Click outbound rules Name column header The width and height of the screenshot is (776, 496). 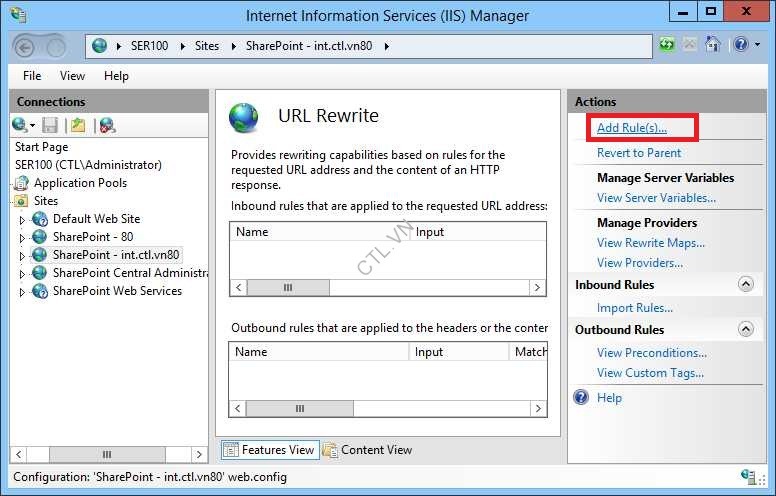point(319,352)
